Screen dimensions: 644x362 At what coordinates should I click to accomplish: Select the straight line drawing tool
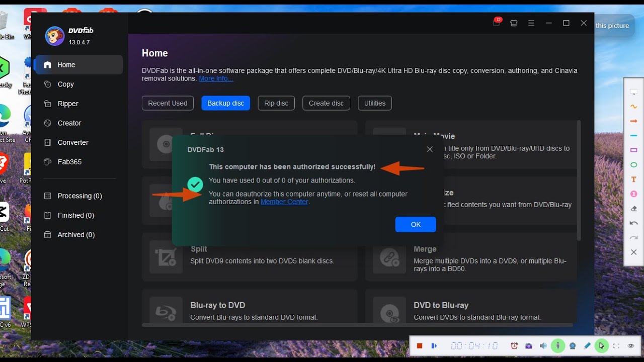(634, 136)
